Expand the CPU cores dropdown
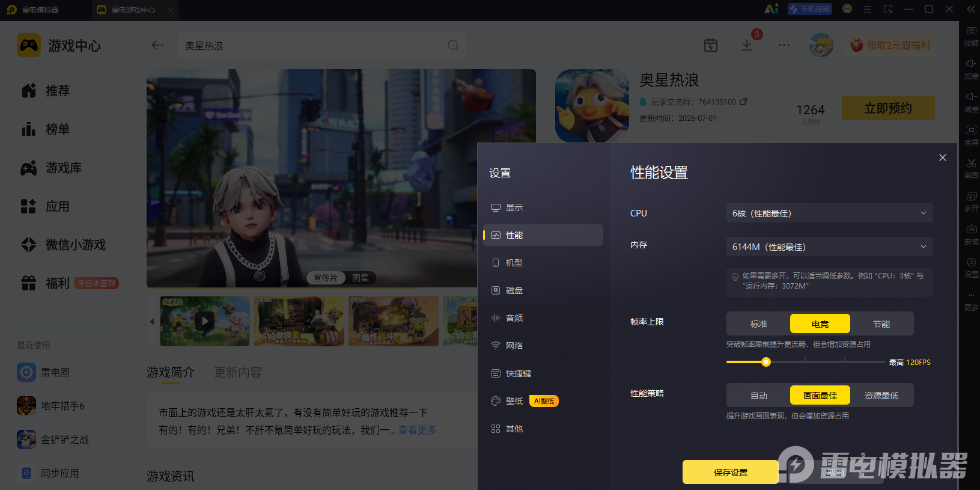 (829, 213)
